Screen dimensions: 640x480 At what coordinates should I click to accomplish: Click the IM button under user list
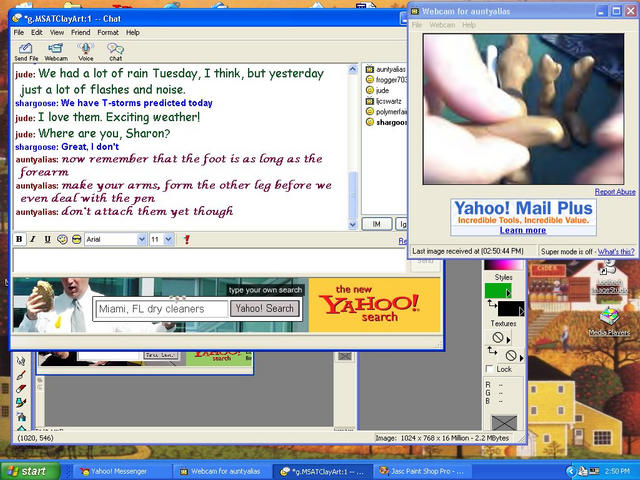click(376, 224)
